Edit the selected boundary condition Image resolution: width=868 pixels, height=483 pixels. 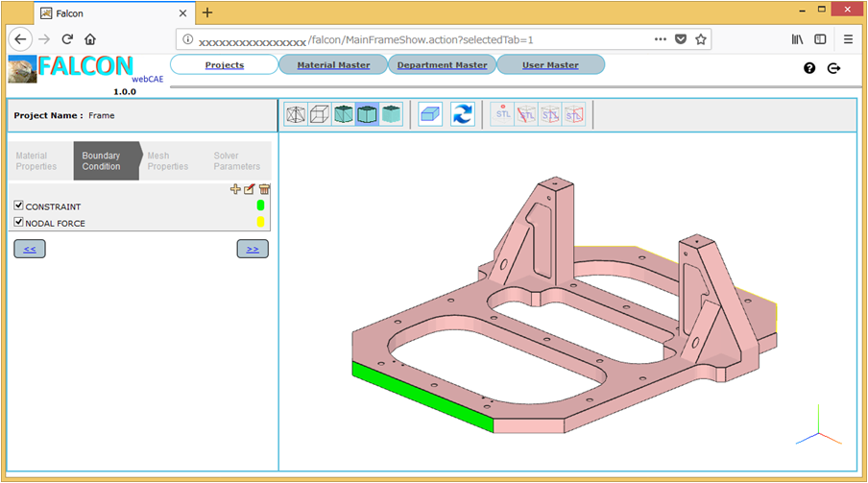pos(250,190)
